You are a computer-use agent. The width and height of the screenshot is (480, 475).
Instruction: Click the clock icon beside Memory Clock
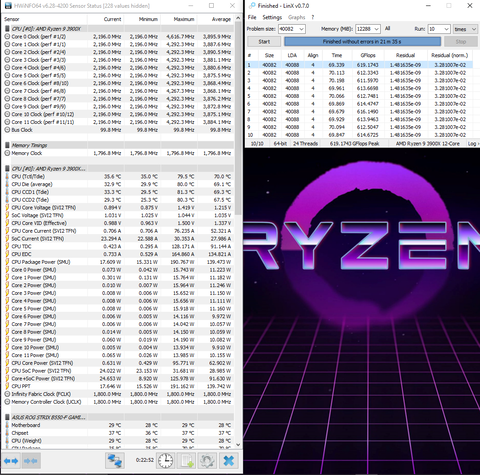pos(7,153)
